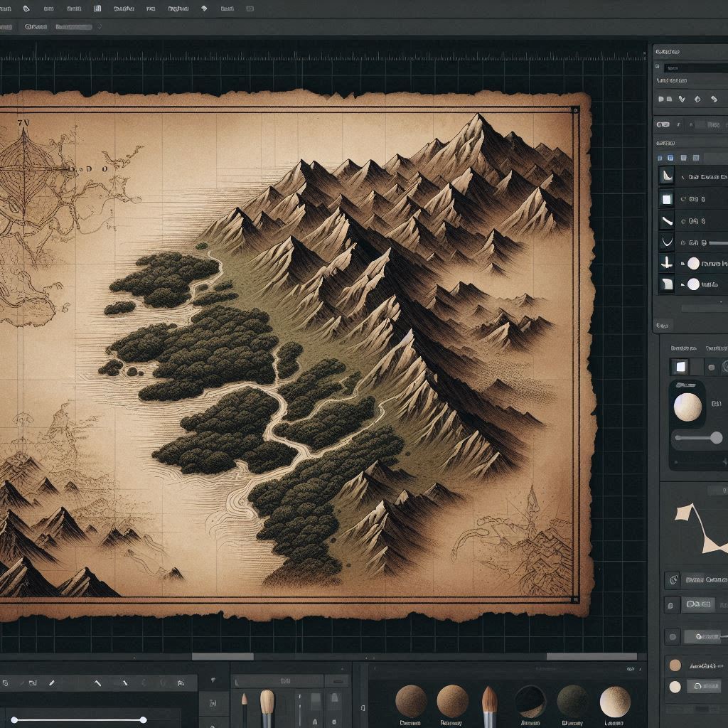This screenshot has height=728, width=728.
Task: Switch to the second tab of the lower right panel
Action: tap(717, 348)
